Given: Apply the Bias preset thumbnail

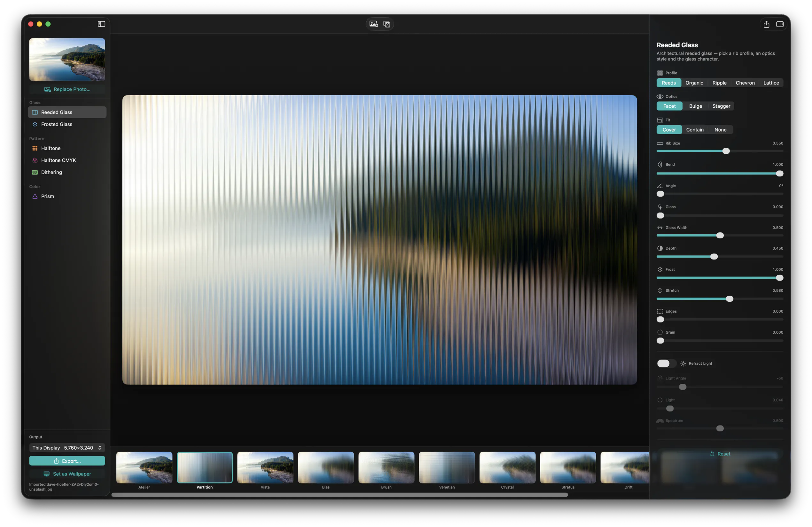Looking at the screenshot, I should (326, 468).
